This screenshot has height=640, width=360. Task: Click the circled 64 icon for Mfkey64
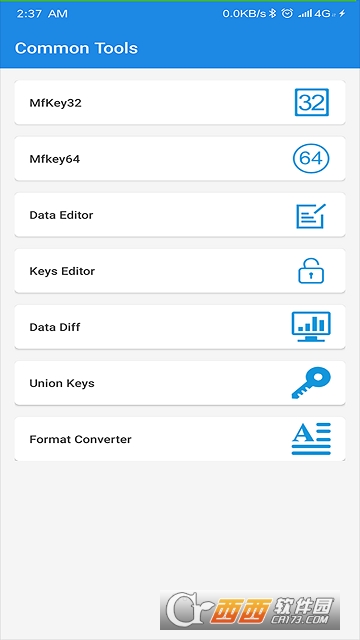[x=311, y=158]
